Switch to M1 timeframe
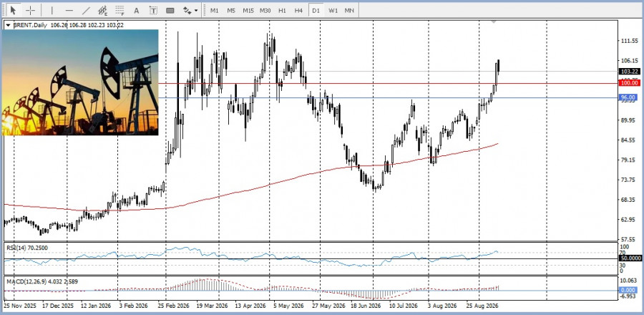 [215, 10]
